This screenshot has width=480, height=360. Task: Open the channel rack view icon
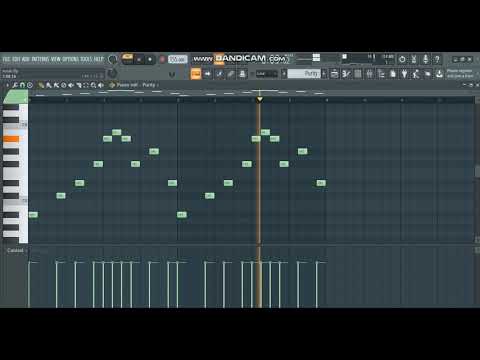coord(358,74)
